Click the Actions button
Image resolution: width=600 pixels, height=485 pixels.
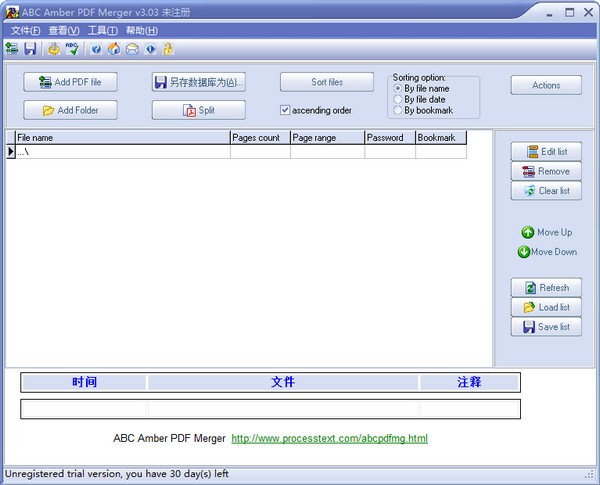[x=546, y=85]
